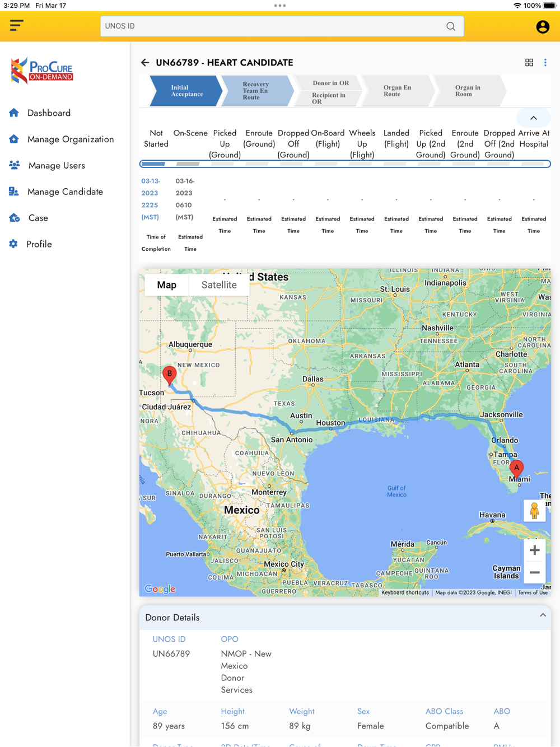Go back using the arrow icon
Screen dimensions: 560x747
[x=145, y=63]
